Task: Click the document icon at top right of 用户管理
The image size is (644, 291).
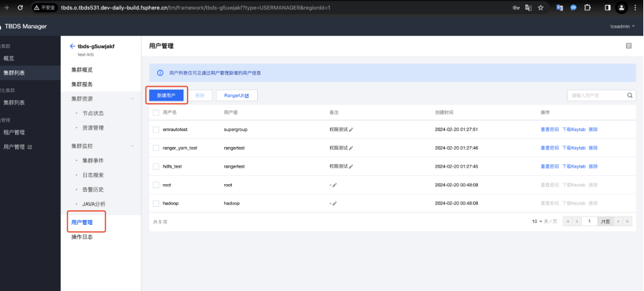Action: (x=628, y=46)
